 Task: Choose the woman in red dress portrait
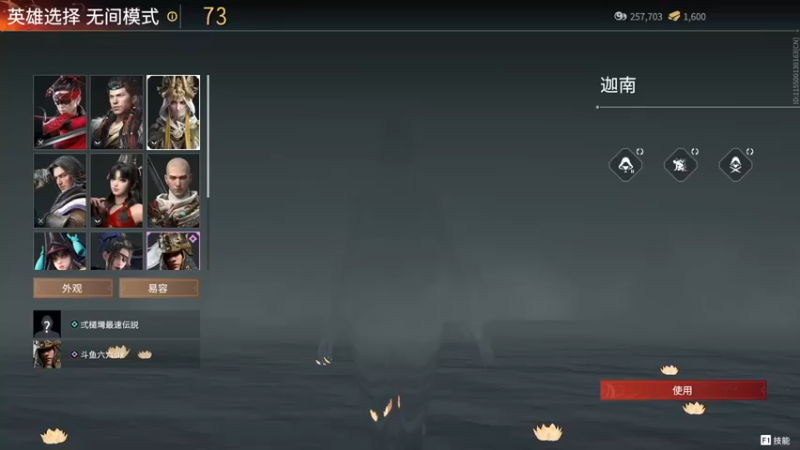[x=117, y=191]
